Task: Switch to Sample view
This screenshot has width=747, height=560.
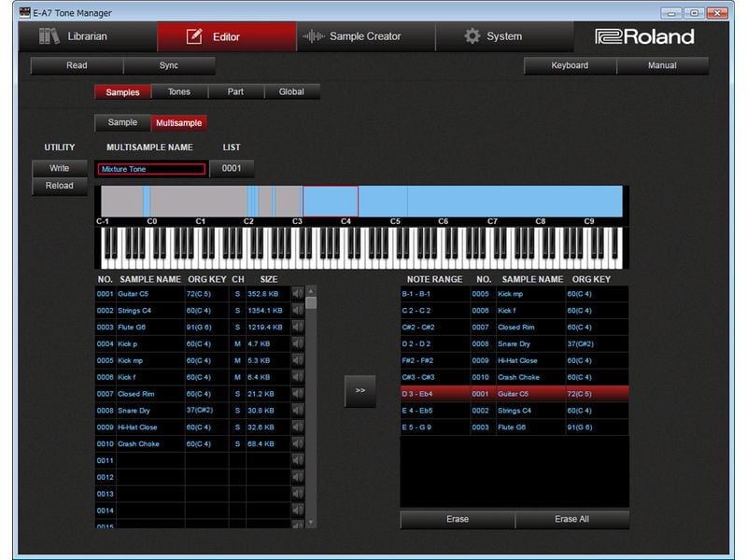Action: [x=122, y=122]
